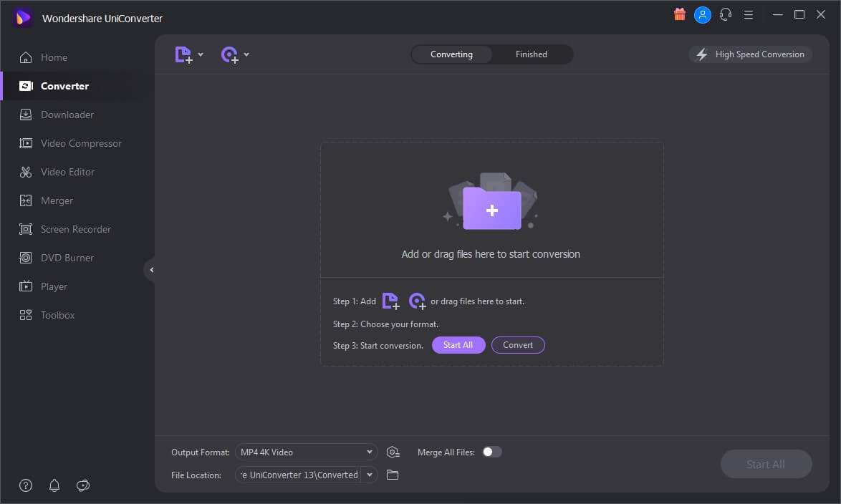
Task: Open Video Compressor in sidebar
Action: tap(81, 143)
